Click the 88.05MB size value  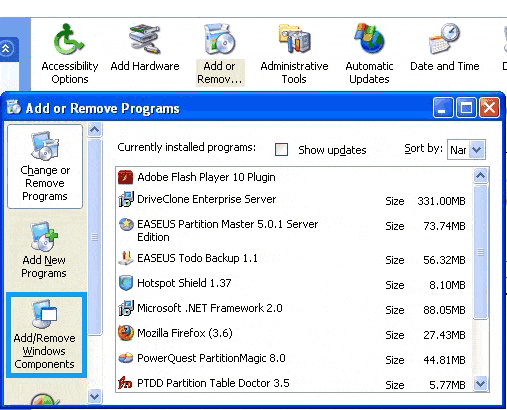click(x=444, y=310)
